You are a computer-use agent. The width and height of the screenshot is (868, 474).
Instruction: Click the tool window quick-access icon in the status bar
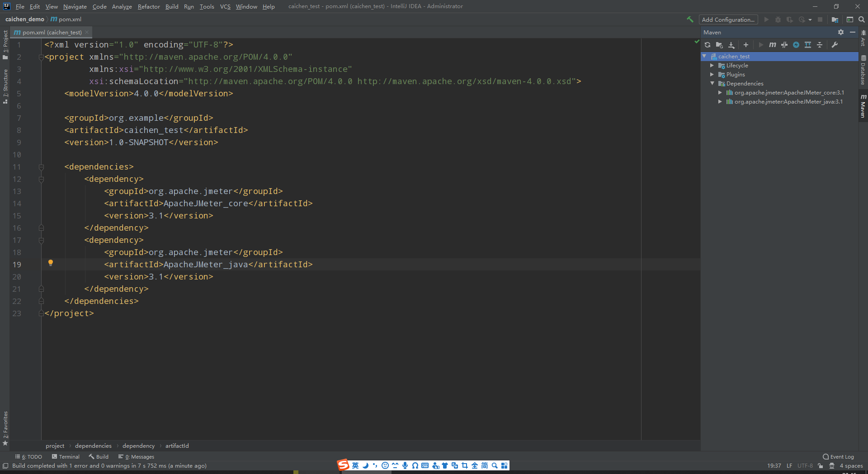click(x=5, y=466)
